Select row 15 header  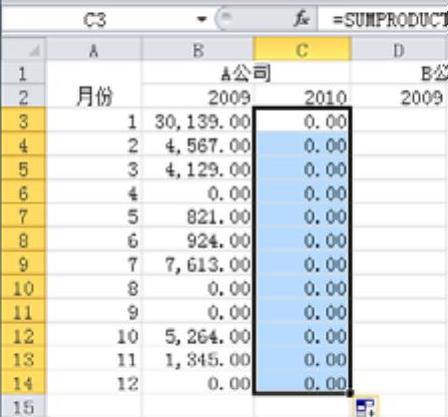(23, 406)
